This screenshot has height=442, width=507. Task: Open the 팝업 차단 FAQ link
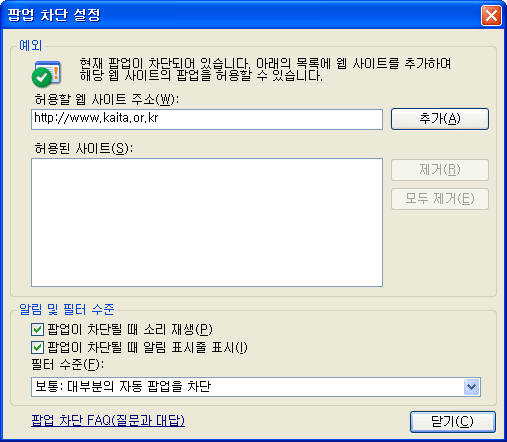pyautogui.click(x=108, y=421)
